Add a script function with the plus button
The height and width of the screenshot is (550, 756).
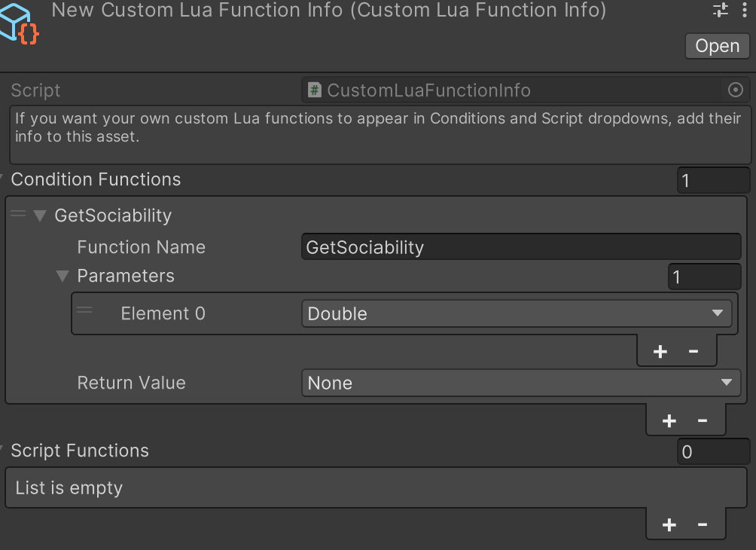pyautogui.click(x=669, y=524)
